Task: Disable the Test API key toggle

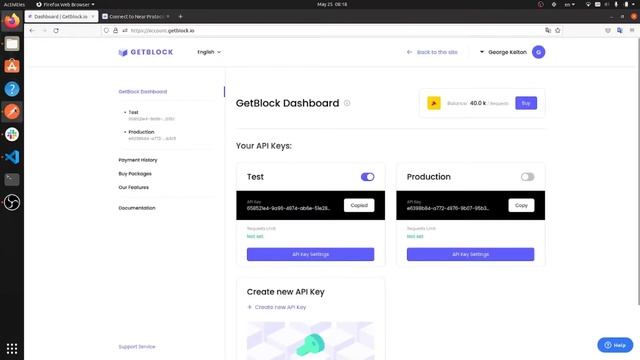Action: pyautogui.click(x=367, y=177)
